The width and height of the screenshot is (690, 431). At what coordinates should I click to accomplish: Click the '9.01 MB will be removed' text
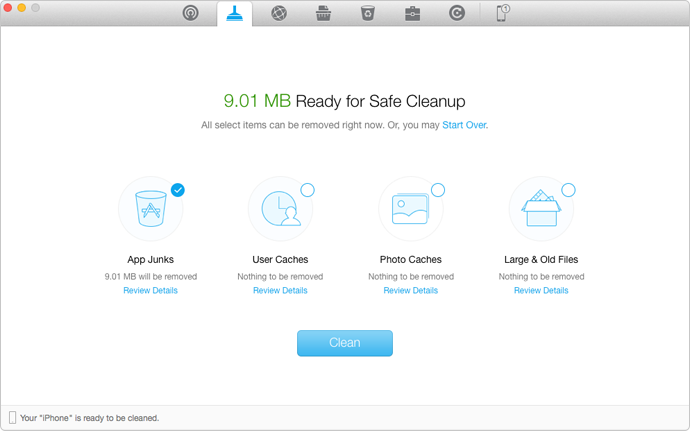(x=150, y=276)
